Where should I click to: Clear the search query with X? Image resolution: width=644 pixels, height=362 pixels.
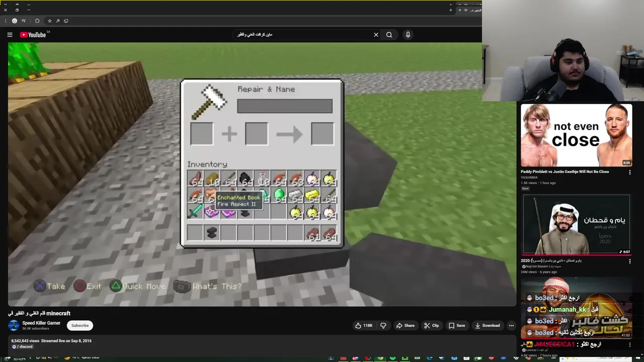(376, 35)
